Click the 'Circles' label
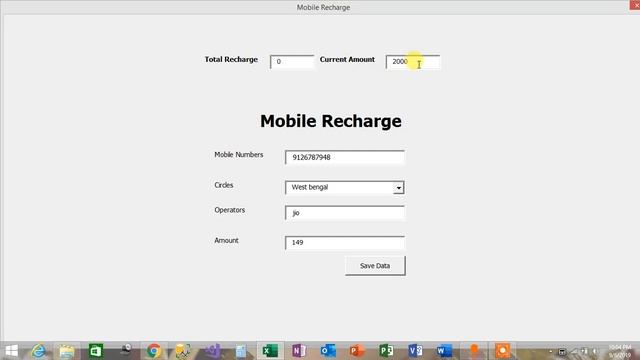Viewport: 640px width, 360px height. point(224,185)
